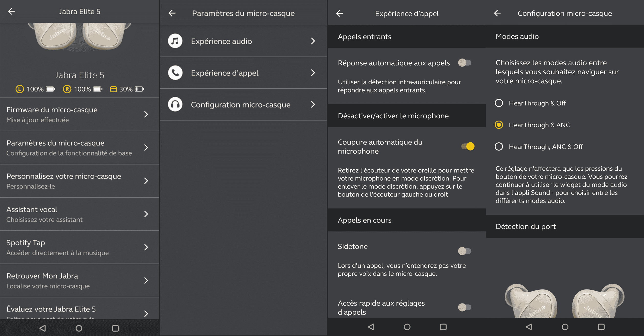Tap the headphones Configuration micro-casque icon
Viewport: 644px width, 336px height.
(175, 105)
